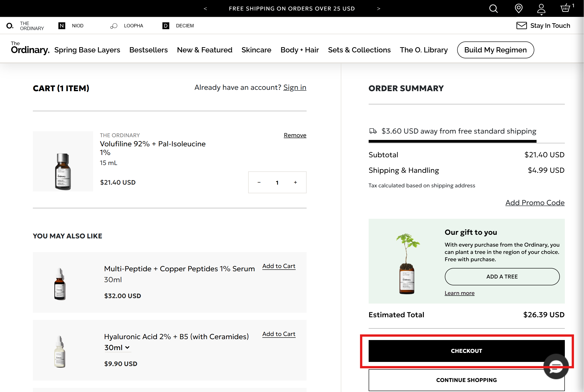This screenshot has width=584, height=392.
Task: Open the Sets & Collections menu
Action: click(359, 50)
